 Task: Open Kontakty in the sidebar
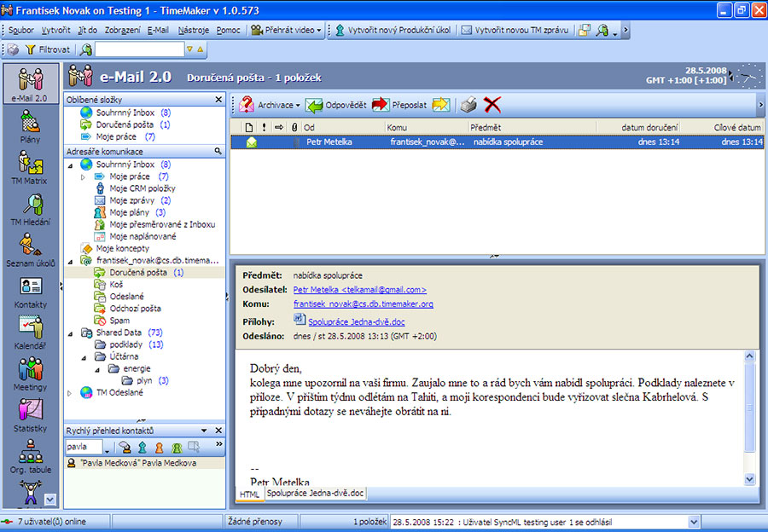click(30, 292)
